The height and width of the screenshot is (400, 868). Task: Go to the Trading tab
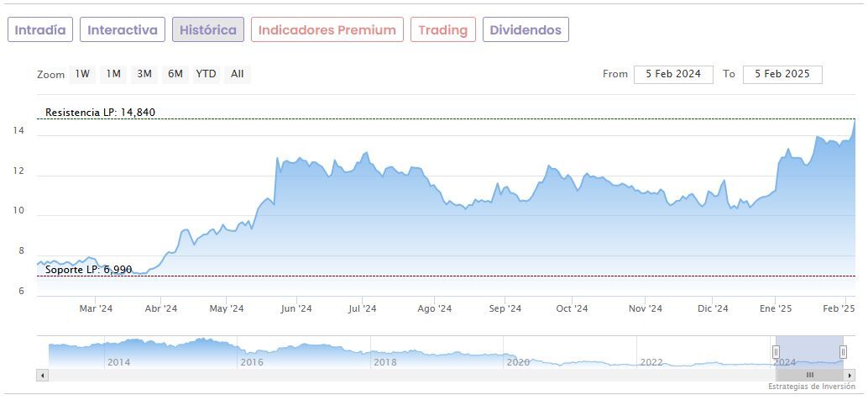click(442, 30)
